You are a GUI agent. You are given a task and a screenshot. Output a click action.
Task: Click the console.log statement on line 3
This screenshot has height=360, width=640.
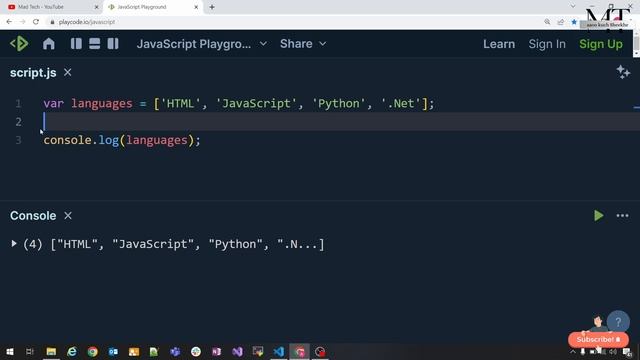122,140
